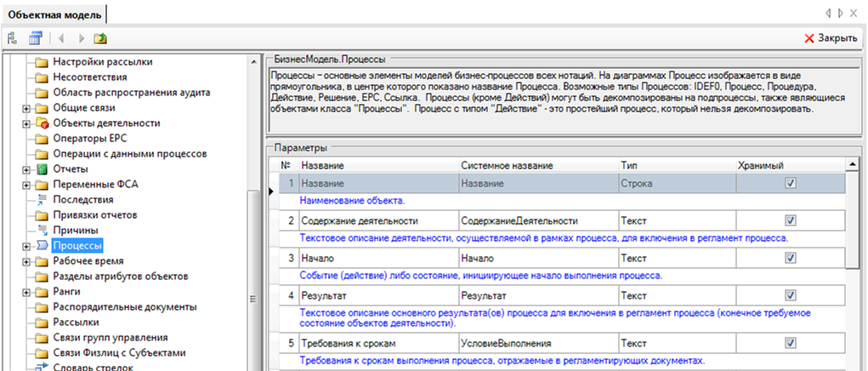This screenshot has width=868, height=371.
Task: Select Распорядительные документы in the tree
Action: 124,307
